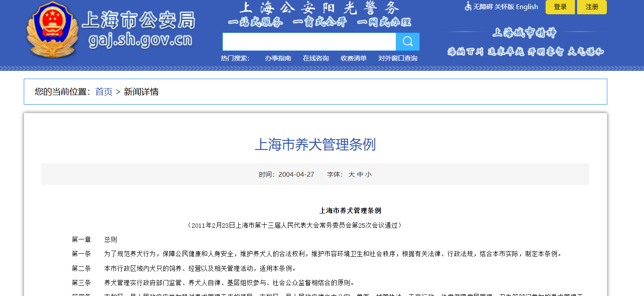Switch site language to English

527,7
